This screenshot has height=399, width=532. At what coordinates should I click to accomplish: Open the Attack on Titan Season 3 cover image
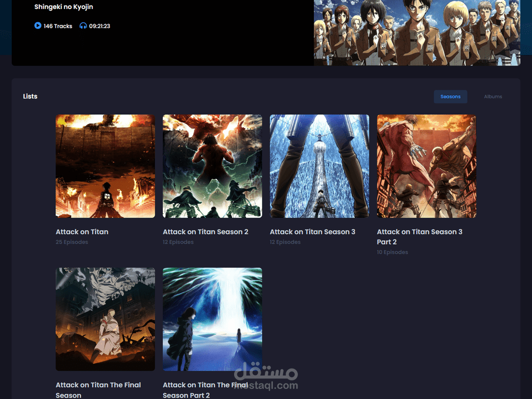[319, 166]
